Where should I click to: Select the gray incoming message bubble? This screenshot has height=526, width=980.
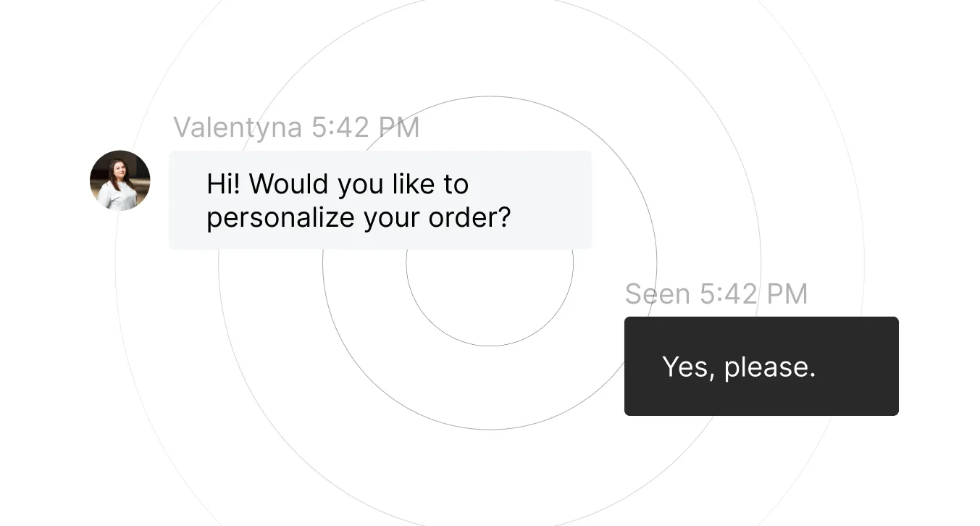pyautogui.click(x=380, y=200)
